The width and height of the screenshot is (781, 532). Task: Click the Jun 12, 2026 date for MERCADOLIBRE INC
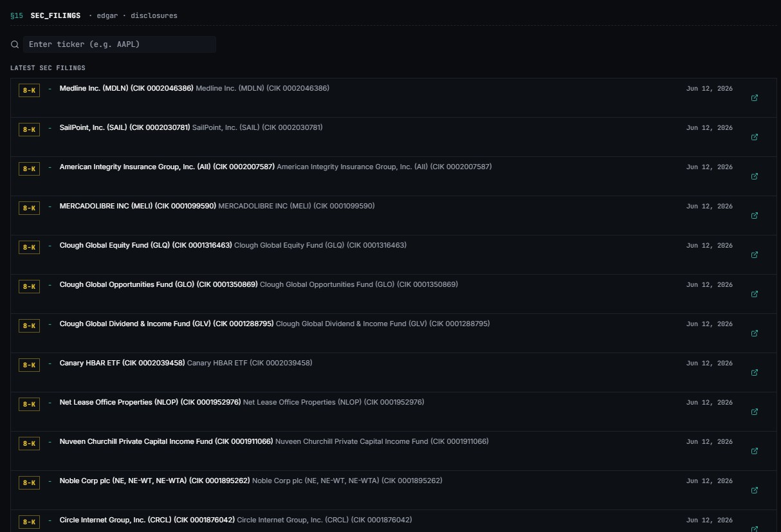(x=709, y=206)
